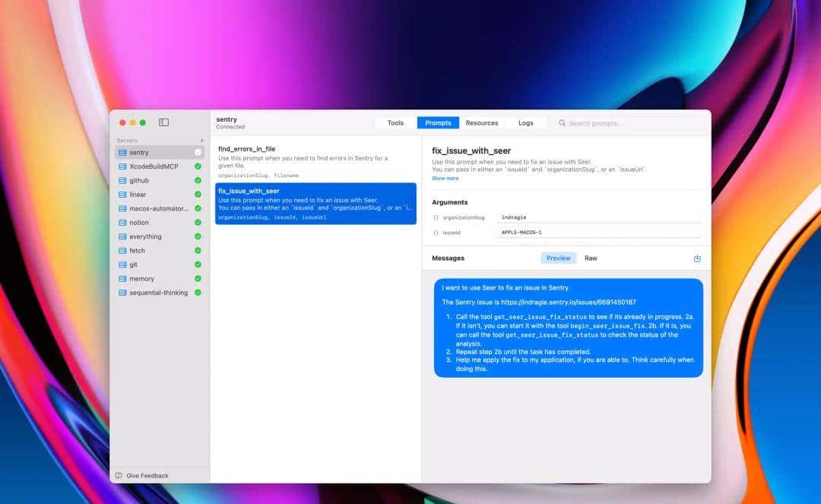Click the github server icon
Viewport: 821px width, 504px height.
click(122, 181)
